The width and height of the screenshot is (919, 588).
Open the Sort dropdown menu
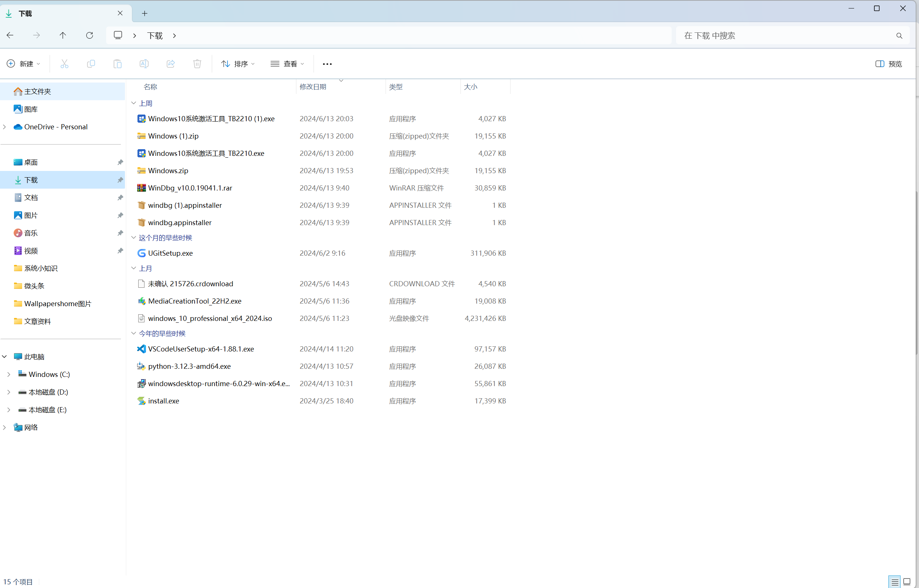click(238, 64)
